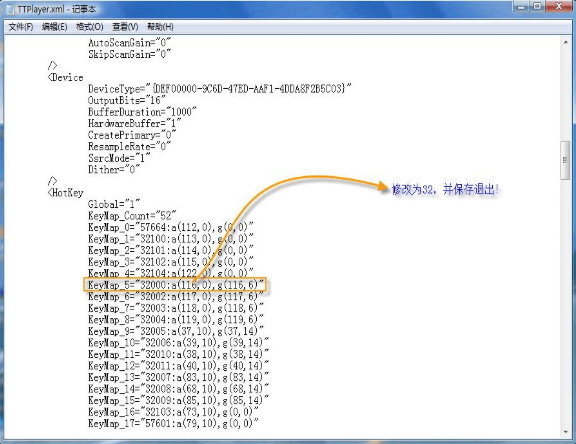This screenshot has height=444, width=576.
Task: Minimize the TTPlayer.xml Notepad window
Action: click(521, 7)
